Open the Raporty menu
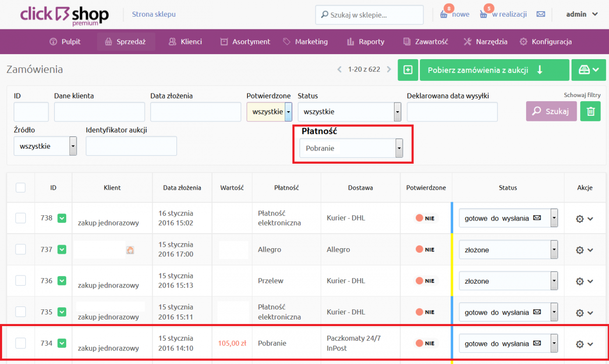This screenshot has width=609, height=364. 366,41
